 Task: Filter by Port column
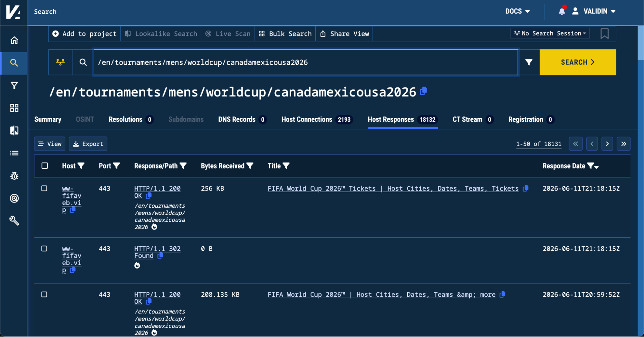(117, 166)
